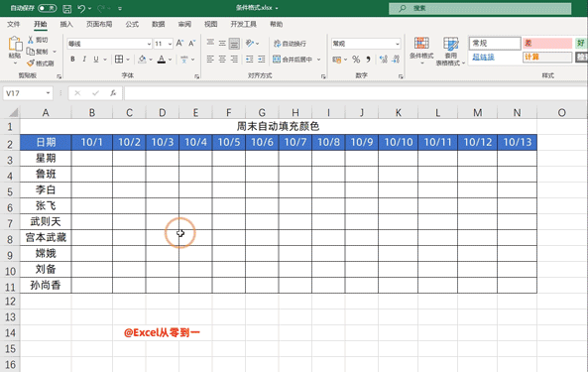Click the Percent Style icon
The height and width of the screenshot is (372, 588).
pyautogui.click(x=356, y=60)
